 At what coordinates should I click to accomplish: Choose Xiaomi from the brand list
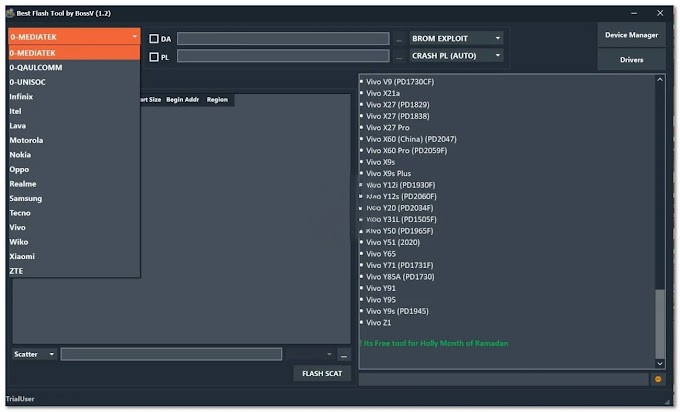tap(74, 256)
